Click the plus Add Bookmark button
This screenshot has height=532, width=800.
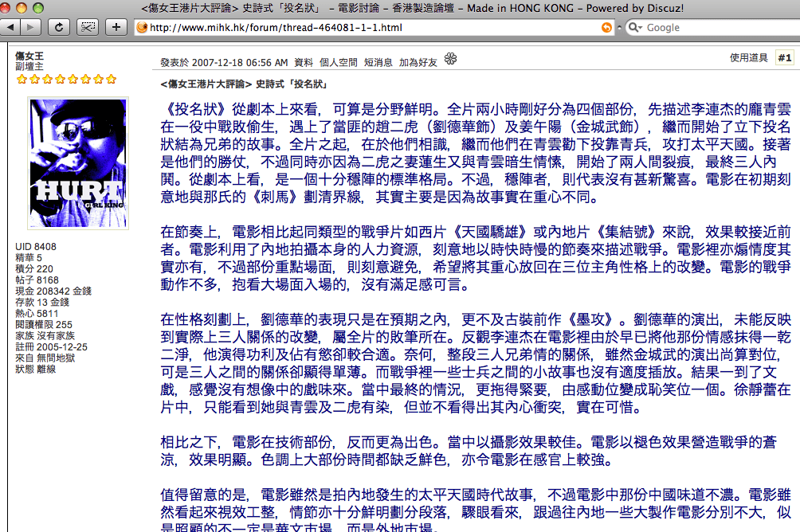(x=116, y=27)
